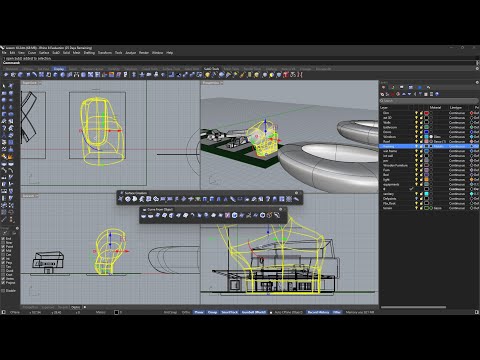480x360 pixels.
Task: Toggle the Perp object snap checkbox
Action: 3,263
